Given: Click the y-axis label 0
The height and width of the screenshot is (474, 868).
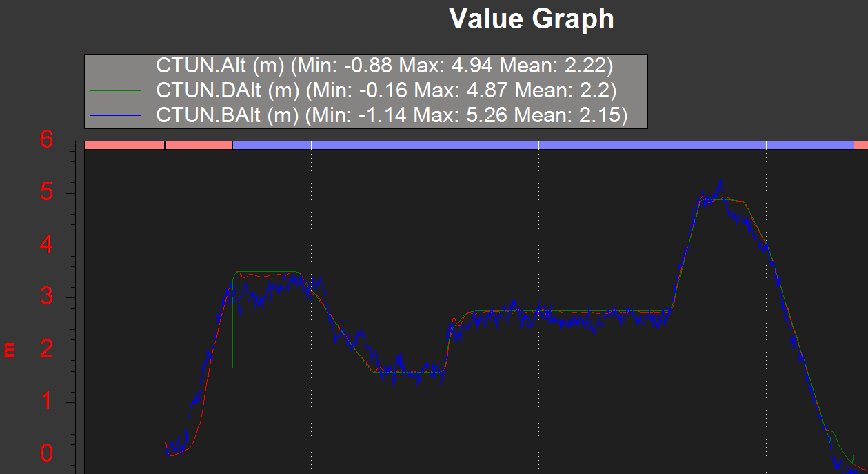Looking at the screenshot, I should [x=46, y=454].
